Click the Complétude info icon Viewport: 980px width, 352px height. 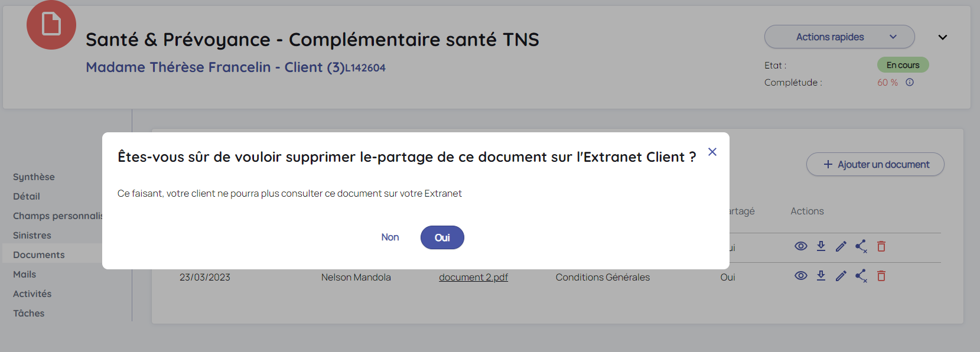coord(910,83)
